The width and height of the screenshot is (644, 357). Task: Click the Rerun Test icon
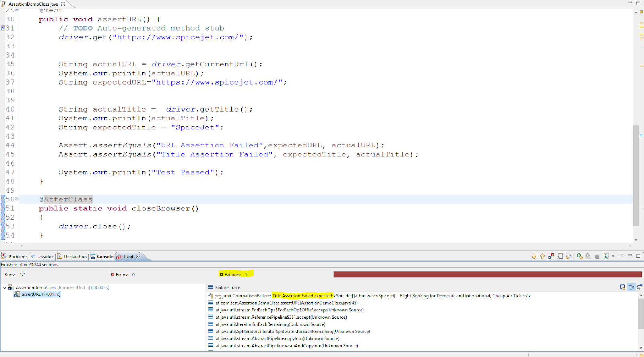(580, 256)
